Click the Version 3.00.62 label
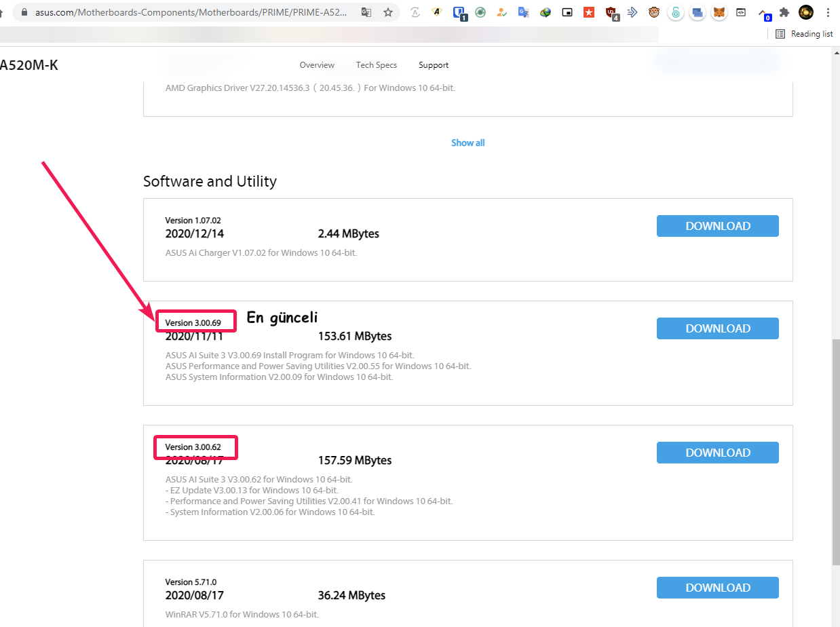 coord(193,447)
